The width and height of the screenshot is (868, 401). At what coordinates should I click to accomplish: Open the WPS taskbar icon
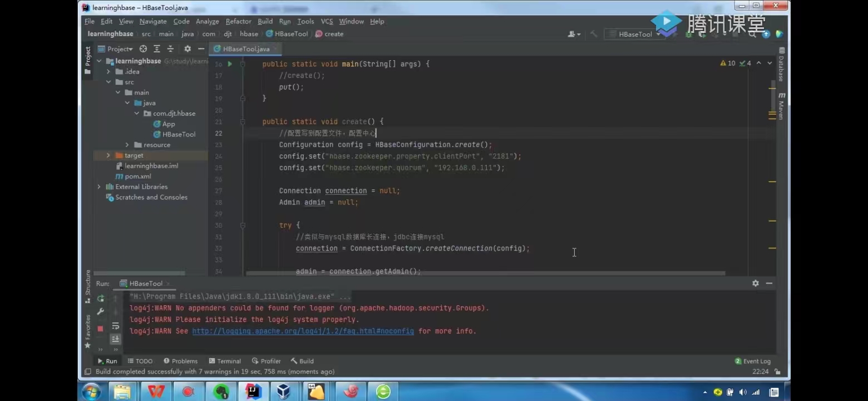pos(156,392)
